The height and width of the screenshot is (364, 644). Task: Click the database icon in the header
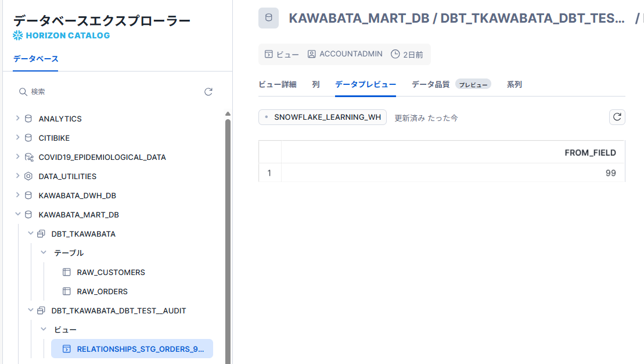[269, 17]
